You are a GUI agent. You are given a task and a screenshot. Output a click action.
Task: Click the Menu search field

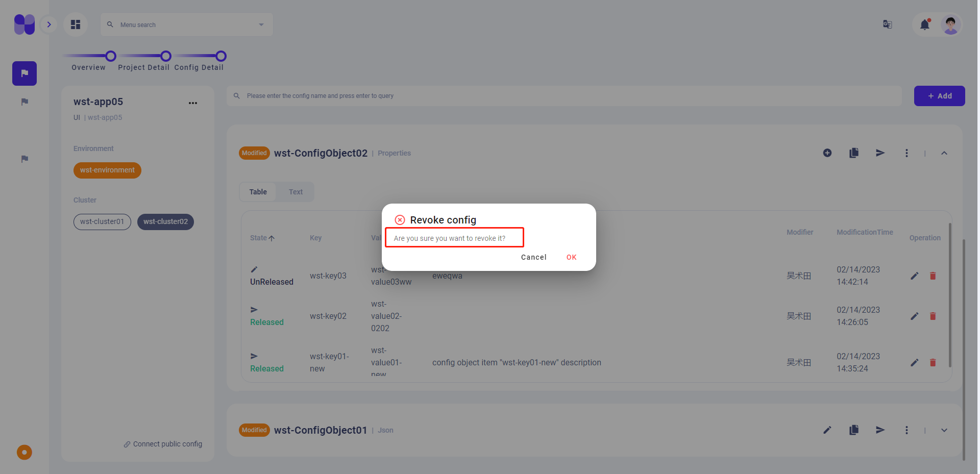187,24
